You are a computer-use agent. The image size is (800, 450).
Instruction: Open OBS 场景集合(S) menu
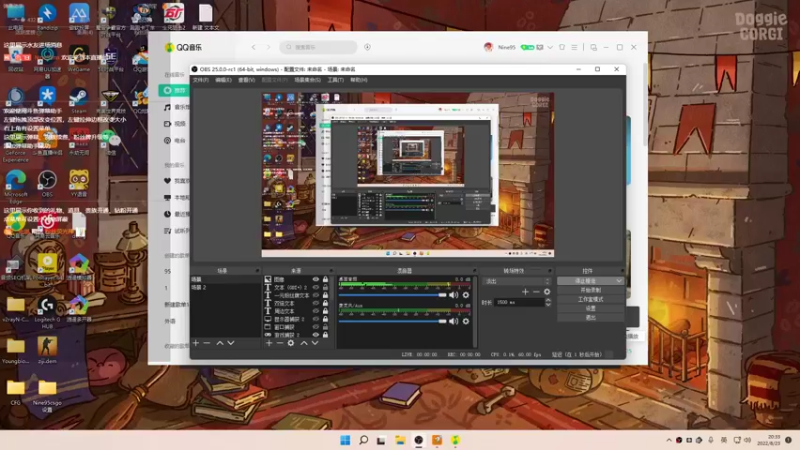coord(308,80)
